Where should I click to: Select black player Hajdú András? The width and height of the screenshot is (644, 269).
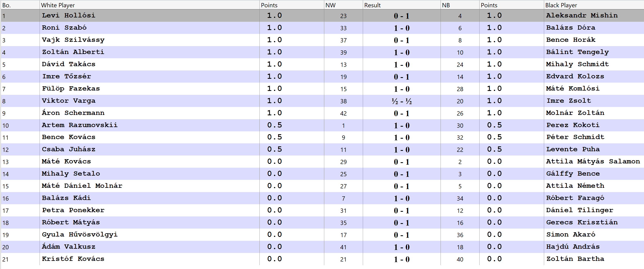573,247
